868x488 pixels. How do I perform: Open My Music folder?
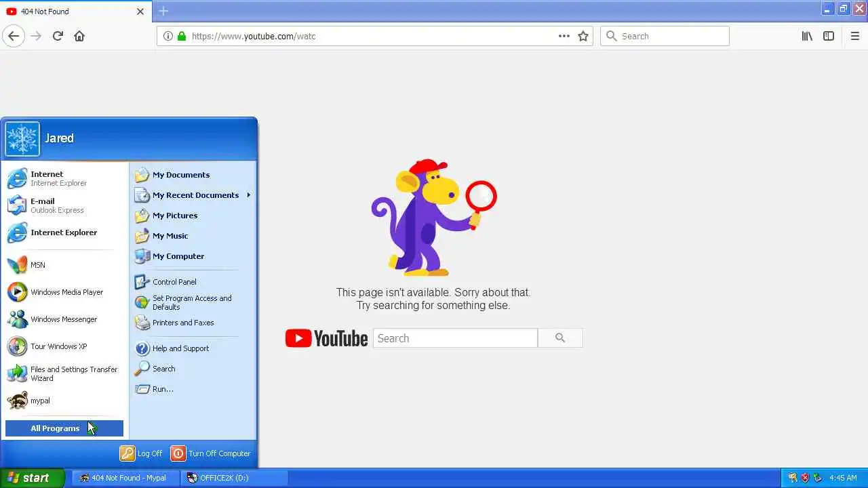[x=193, y=236]
